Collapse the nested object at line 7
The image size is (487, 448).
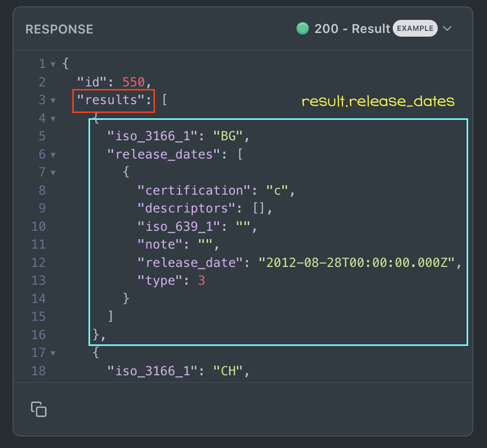(x=53, y=173)
